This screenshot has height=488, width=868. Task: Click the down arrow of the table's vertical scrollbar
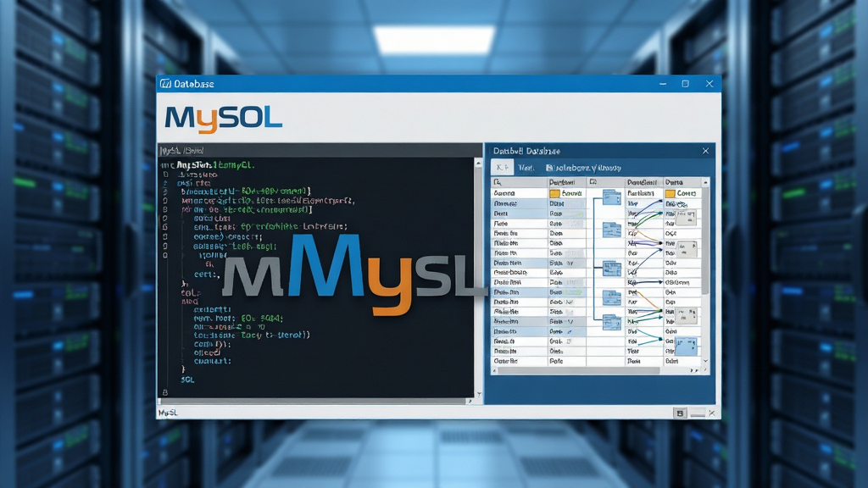[x=705, y=361]
